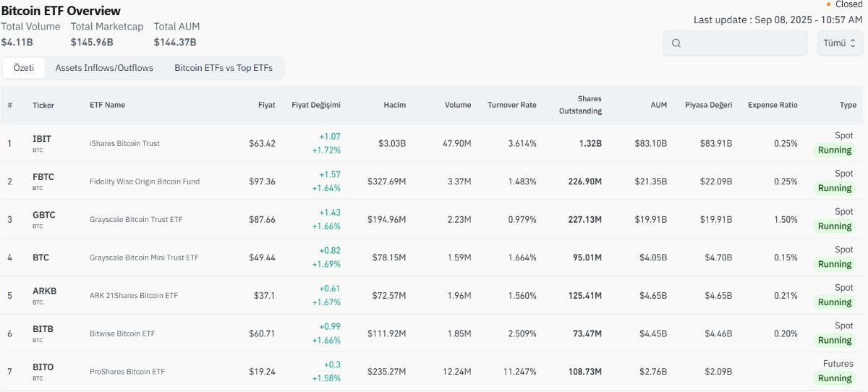868x392 pixels.
Task: Click iShares Bitcoin Trust name
Action: click(x=124, y=143)
